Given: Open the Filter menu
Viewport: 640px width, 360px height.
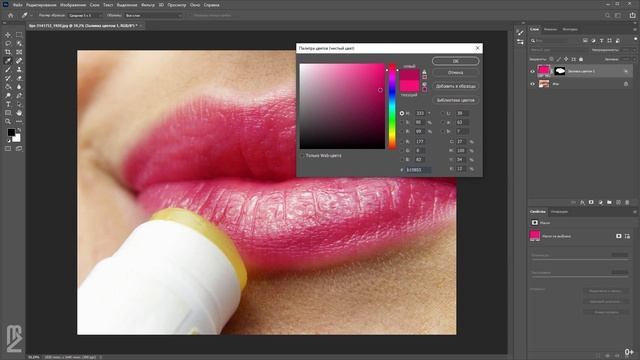Looking at the screenshot, I should [148, 5].
